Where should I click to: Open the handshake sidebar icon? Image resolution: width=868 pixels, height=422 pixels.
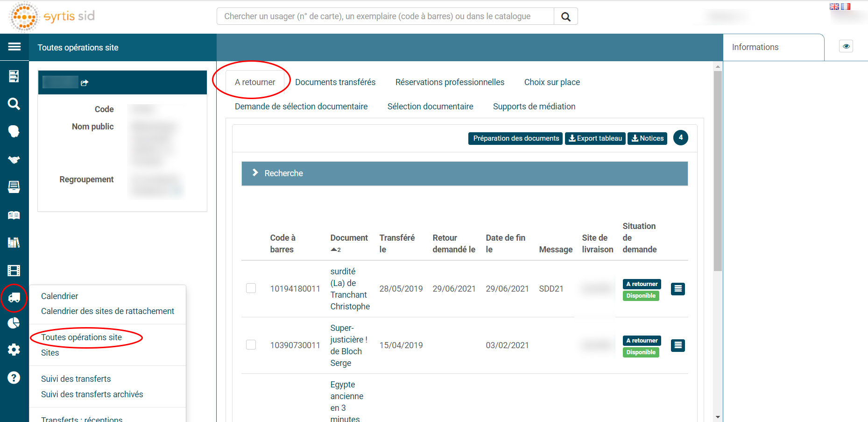click(x=14, y=159)
